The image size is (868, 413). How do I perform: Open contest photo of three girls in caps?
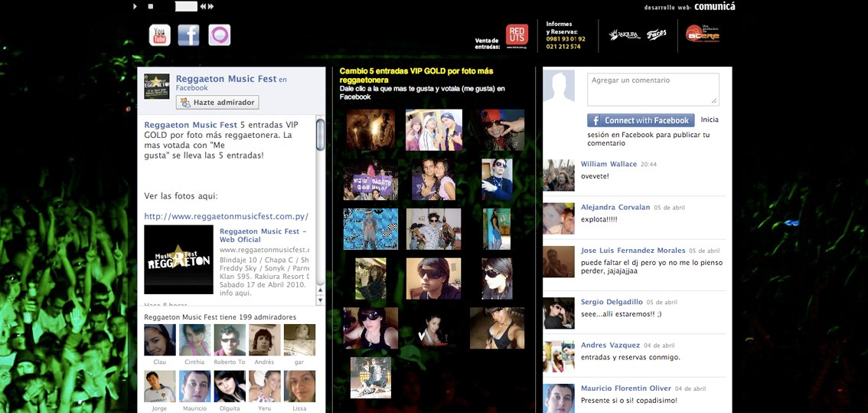[433, 129]
